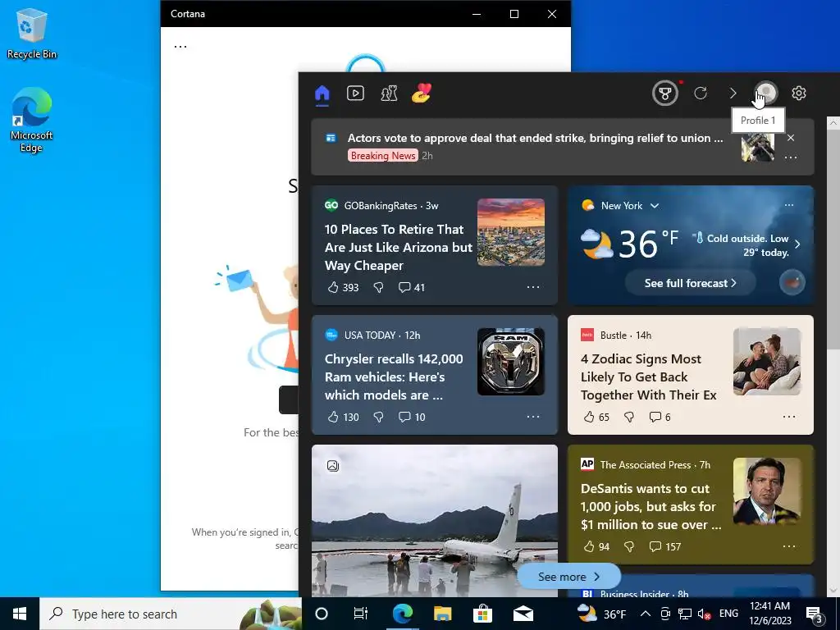Click the widgets panel vertical scrollbar
The width and height of the screenshot is (840, 630).
pos(833,240)
